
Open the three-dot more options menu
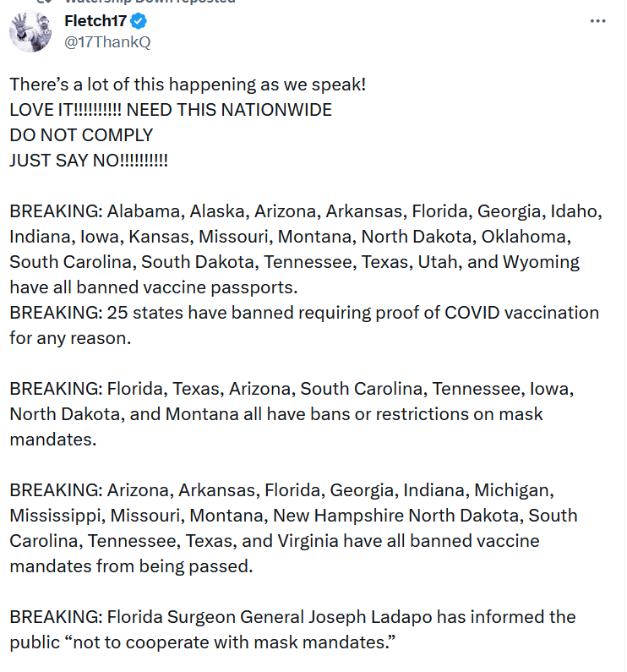click(597, 21)
